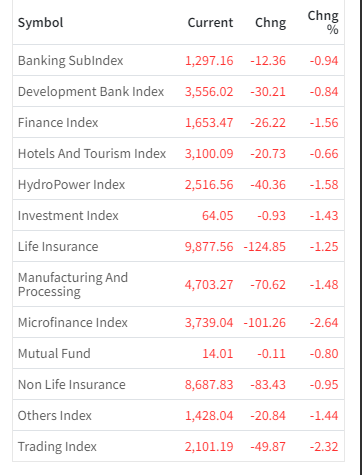
Task: Select Hotels And Tourism Index
Action: click(178, 153)
